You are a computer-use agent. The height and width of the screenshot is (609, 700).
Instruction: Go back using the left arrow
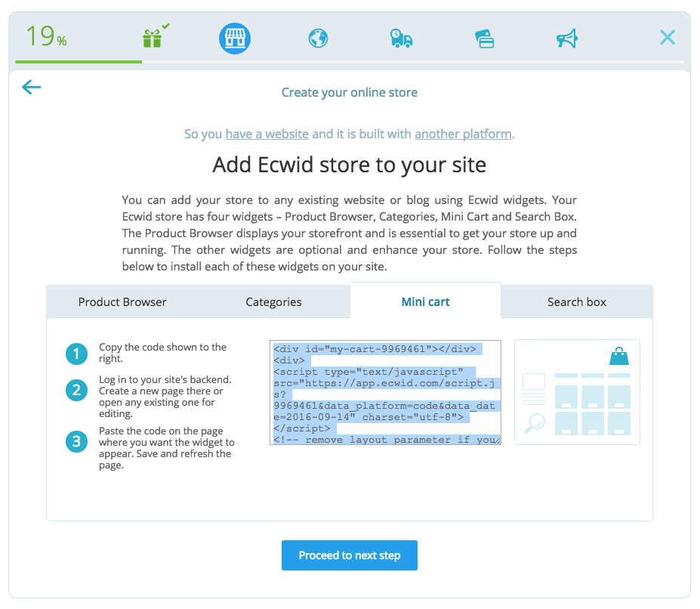coord(32,87)
